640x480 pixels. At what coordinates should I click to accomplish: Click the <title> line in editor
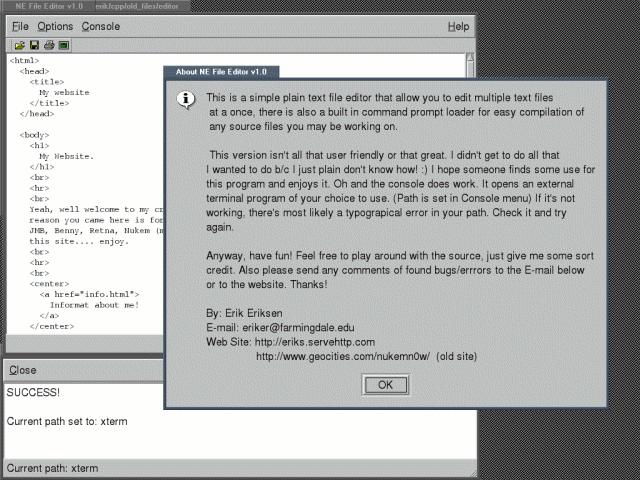click(46, 81)
